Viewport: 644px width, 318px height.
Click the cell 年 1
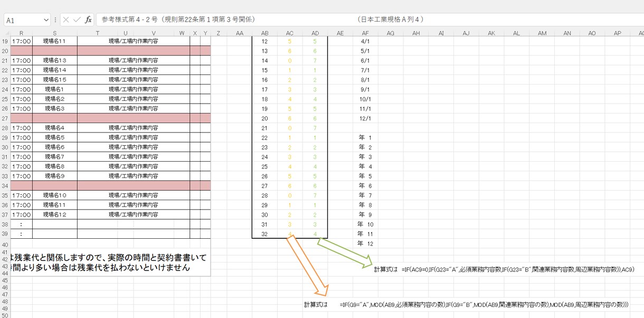tap(365, 137)
